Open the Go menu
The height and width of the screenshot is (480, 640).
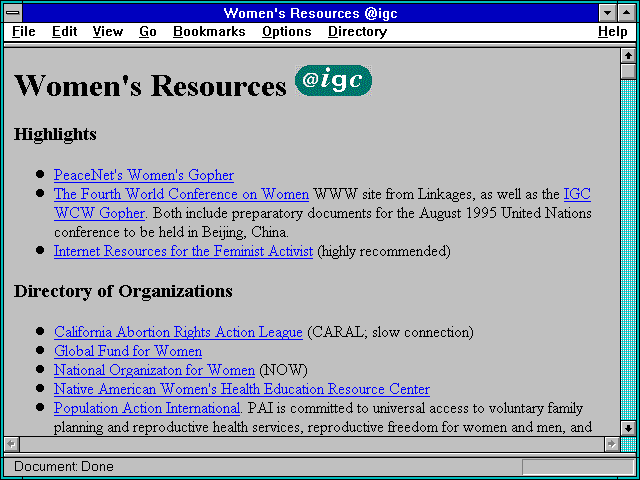147,32
